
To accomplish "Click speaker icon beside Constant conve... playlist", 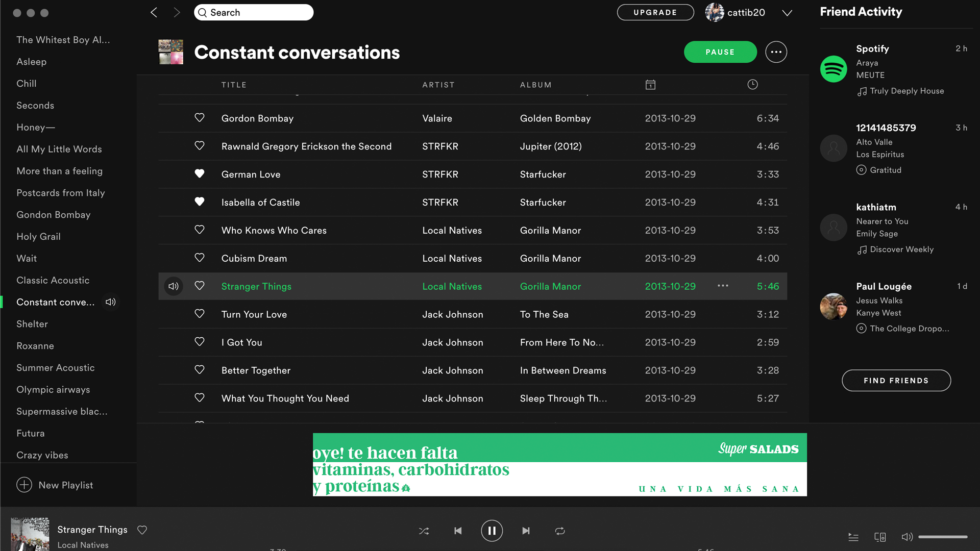I will 110,302.
